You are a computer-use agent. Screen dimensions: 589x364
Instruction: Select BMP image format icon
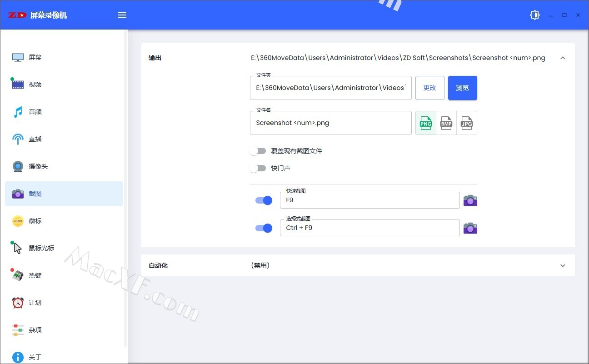446,123
